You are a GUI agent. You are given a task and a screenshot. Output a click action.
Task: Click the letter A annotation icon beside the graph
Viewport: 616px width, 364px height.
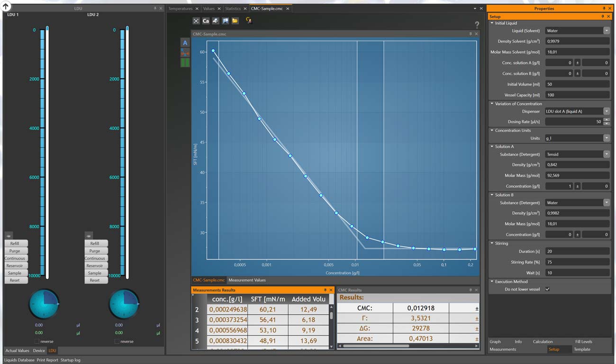(x=185, y=43)
